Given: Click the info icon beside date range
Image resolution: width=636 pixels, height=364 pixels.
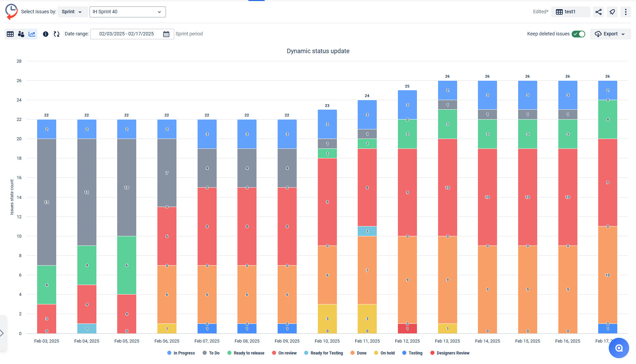Looking at the screenshot, I should coord(46,34).
